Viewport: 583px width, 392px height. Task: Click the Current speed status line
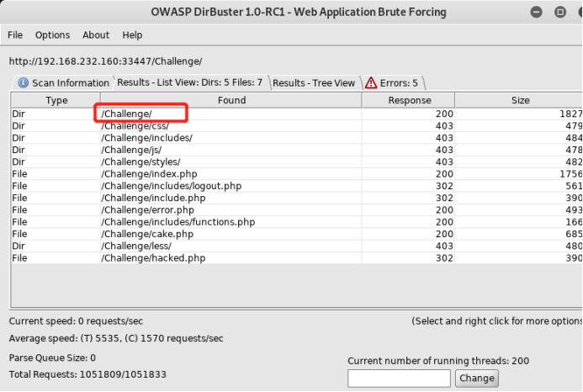click(x=76, y=321)
